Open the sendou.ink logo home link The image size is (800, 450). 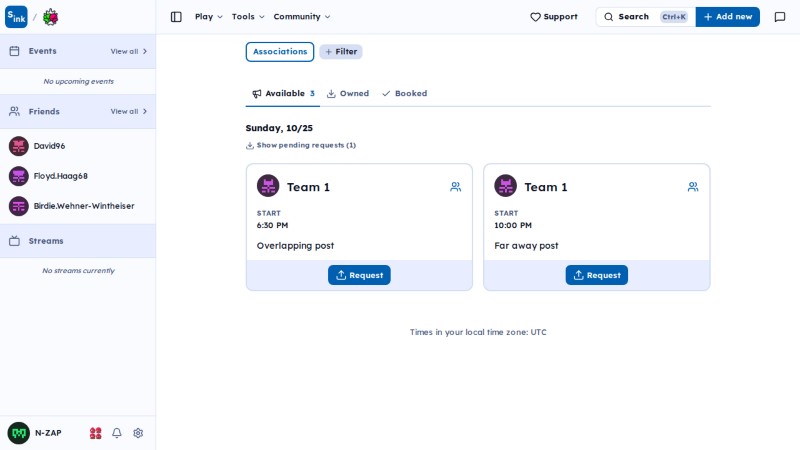tap(16, 17)
